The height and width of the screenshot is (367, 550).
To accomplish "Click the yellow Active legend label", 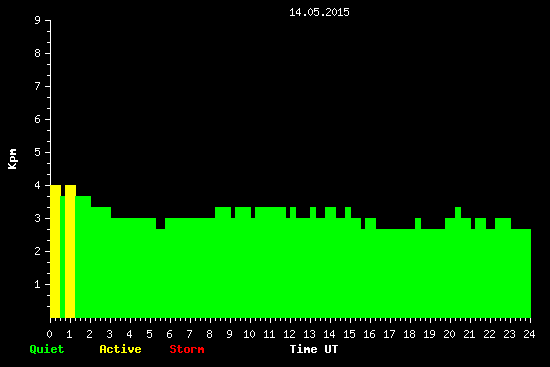I will pos(120,349).
